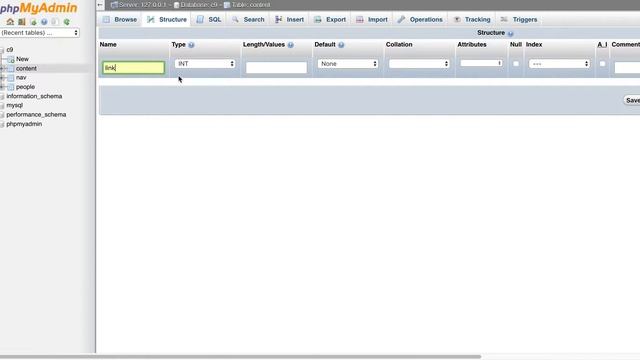Viewport: 640px width, 360px height.
Task: Open the mysql database
Action: click(15, 105)
